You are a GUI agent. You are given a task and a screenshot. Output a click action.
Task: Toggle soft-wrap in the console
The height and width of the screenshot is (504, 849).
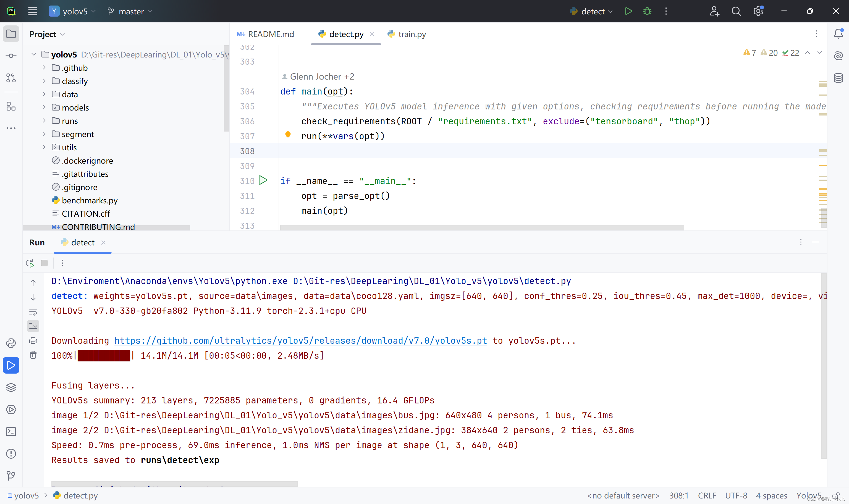[x=33, y=312]
